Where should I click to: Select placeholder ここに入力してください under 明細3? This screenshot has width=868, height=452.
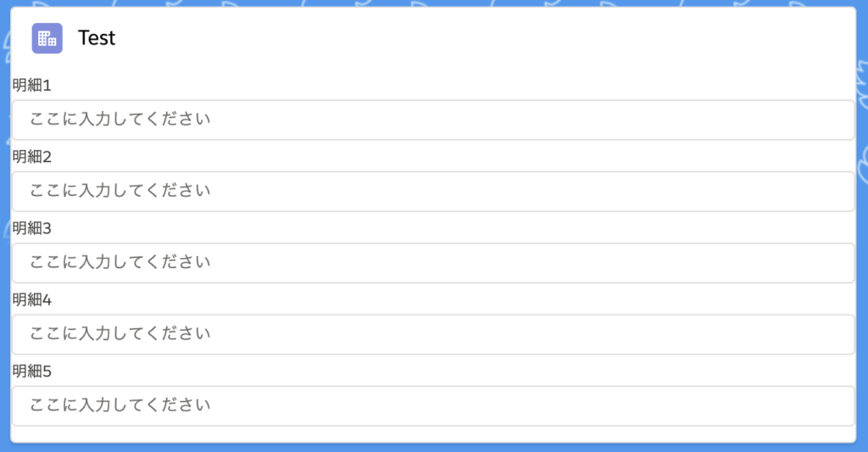120,262
